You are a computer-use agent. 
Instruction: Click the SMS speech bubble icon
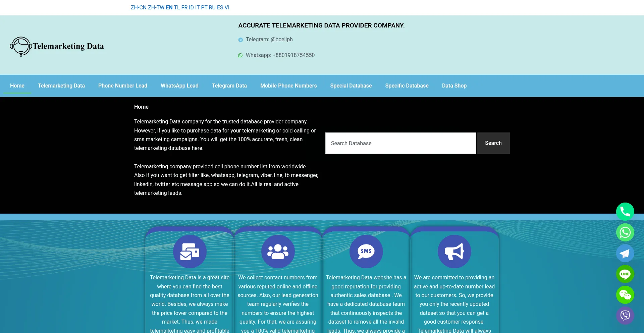coord(366,252)
